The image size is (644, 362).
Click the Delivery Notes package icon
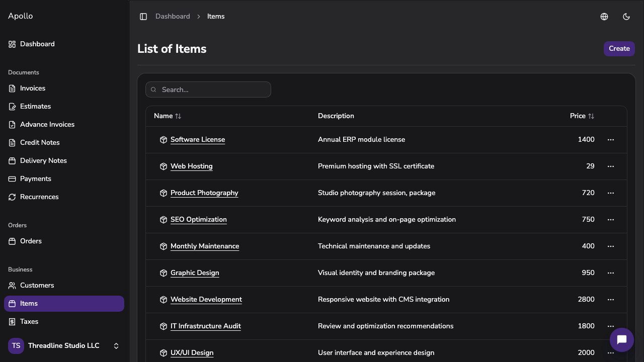12,161
